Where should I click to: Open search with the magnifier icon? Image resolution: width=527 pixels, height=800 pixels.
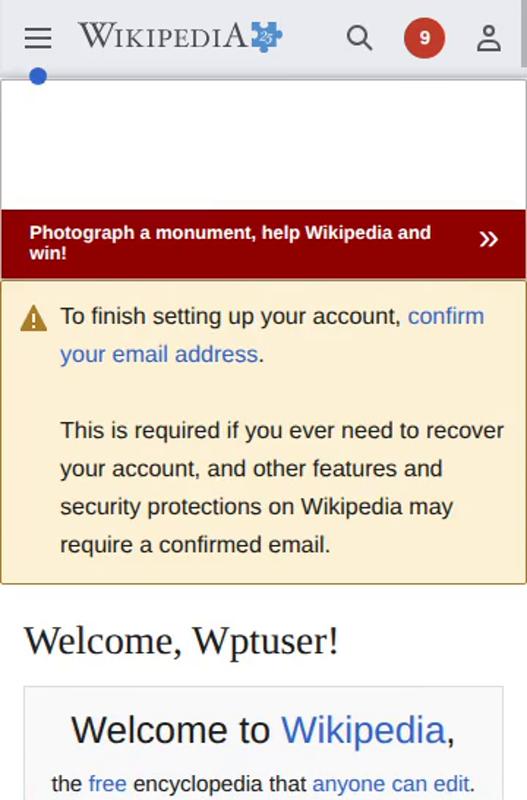tap(360, 38)
